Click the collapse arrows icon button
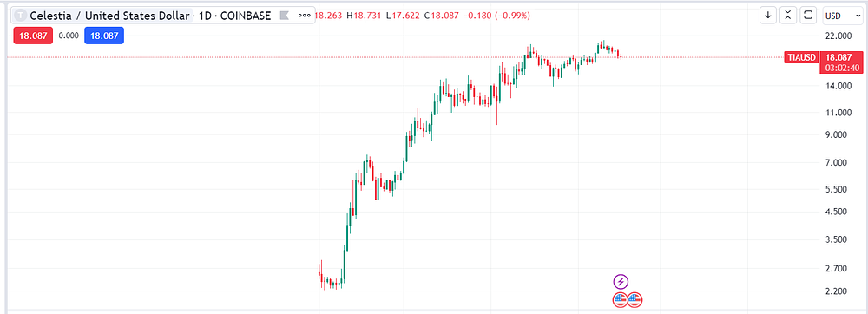 (788, 16)
